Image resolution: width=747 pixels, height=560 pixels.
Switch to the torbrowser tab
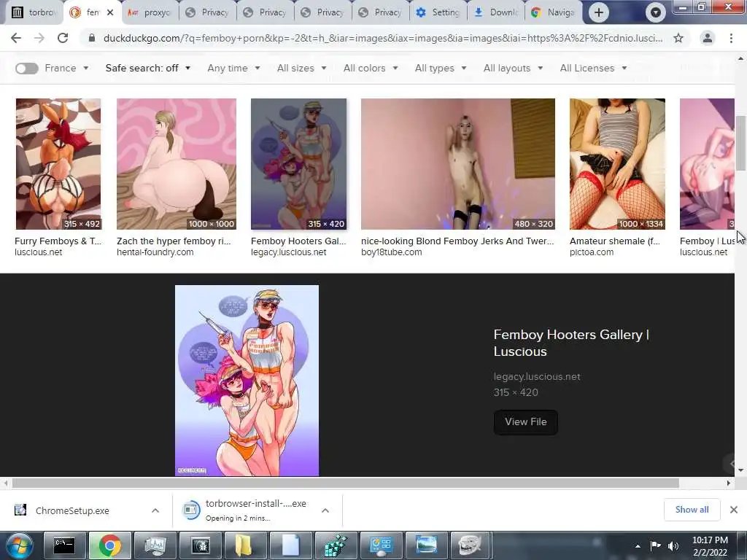[x=34, y=12]
